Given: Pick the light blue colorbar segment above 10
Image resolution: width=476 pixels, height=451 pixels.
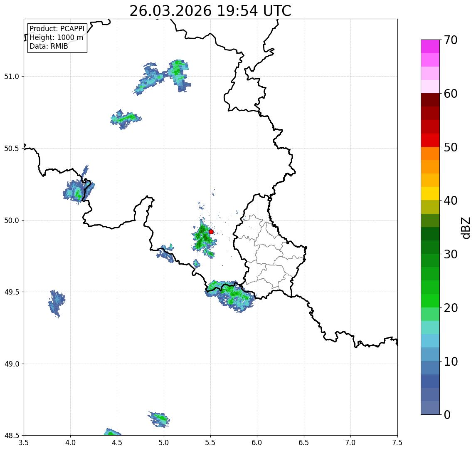Looking at the screenshot, I should [x=430, y=354].
